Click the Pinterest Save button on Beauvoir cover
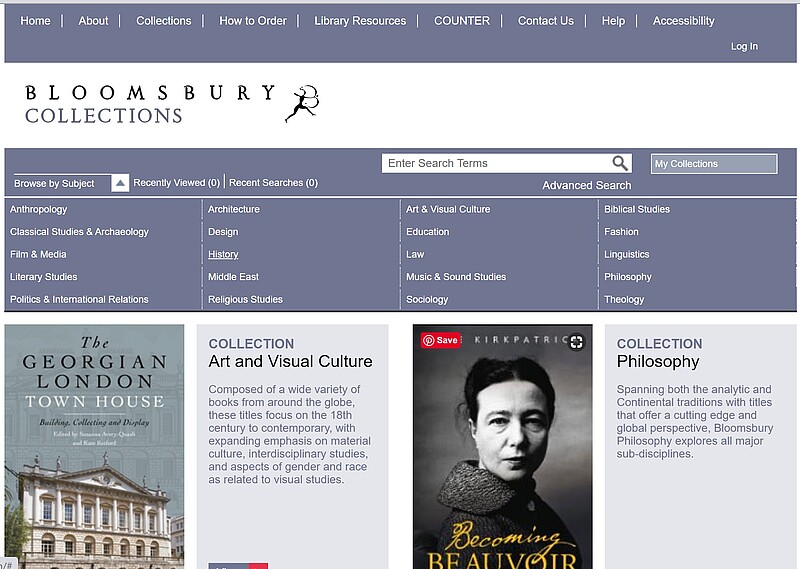The width and height of the screenshot is (800, 569). click(x=440, y=340)
